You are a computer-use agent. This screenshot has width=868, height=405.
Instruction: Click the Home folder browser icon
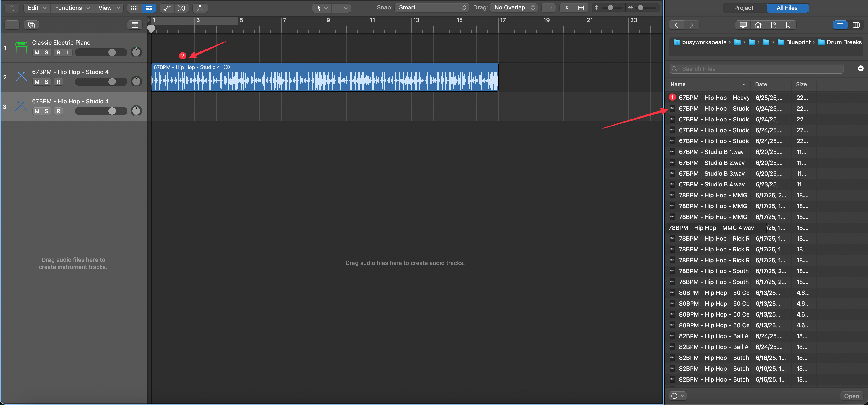tap(758, 25)
